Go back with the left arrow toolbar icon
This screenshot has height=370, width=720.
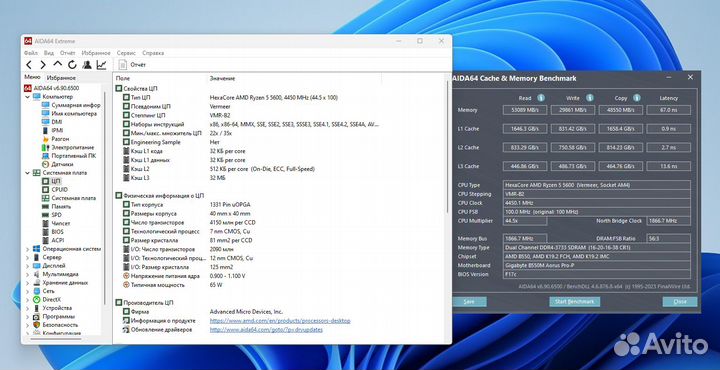click(x=29, y=65)
